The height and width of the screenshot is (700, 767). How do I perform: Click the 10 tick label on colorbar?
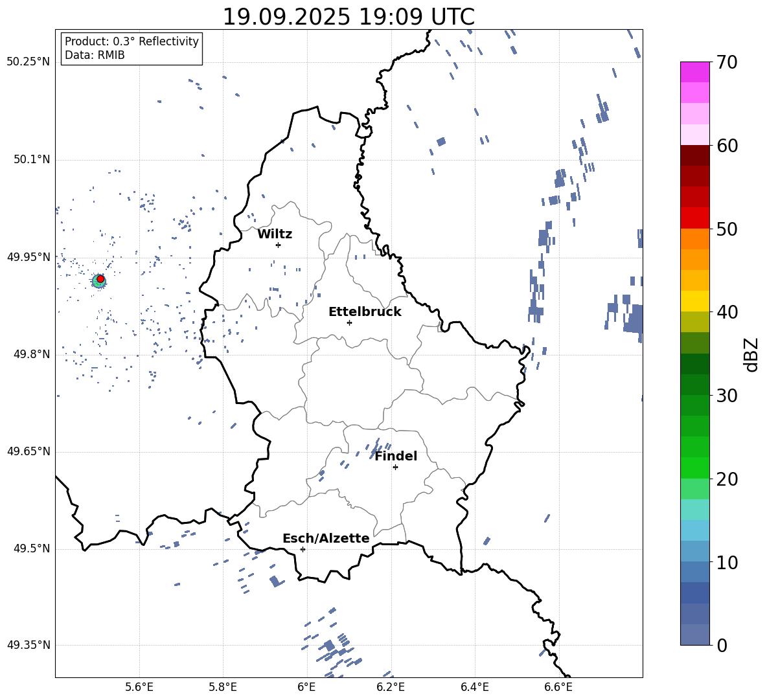click(727, 562)
